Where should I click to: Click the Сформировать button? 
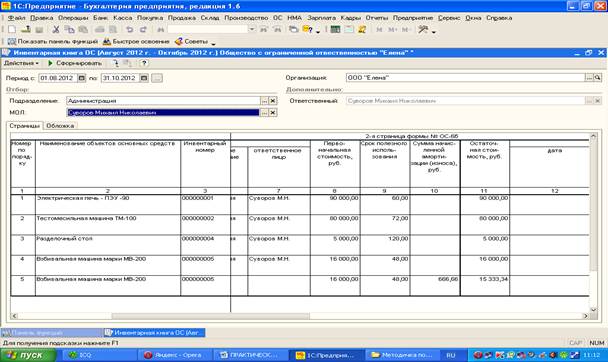[x=75, y=63]
